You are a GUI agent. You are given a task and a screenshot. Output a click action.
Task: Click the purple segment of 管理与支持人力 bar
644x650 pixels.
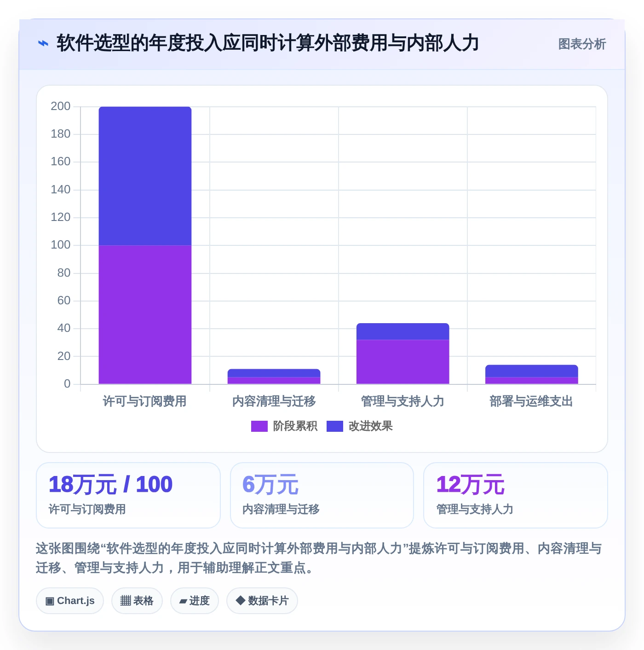pos(403,362)
